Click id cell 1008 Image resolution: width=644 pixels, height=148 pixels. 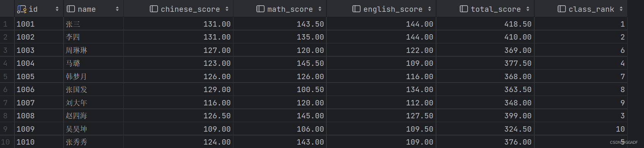point(39,116)
